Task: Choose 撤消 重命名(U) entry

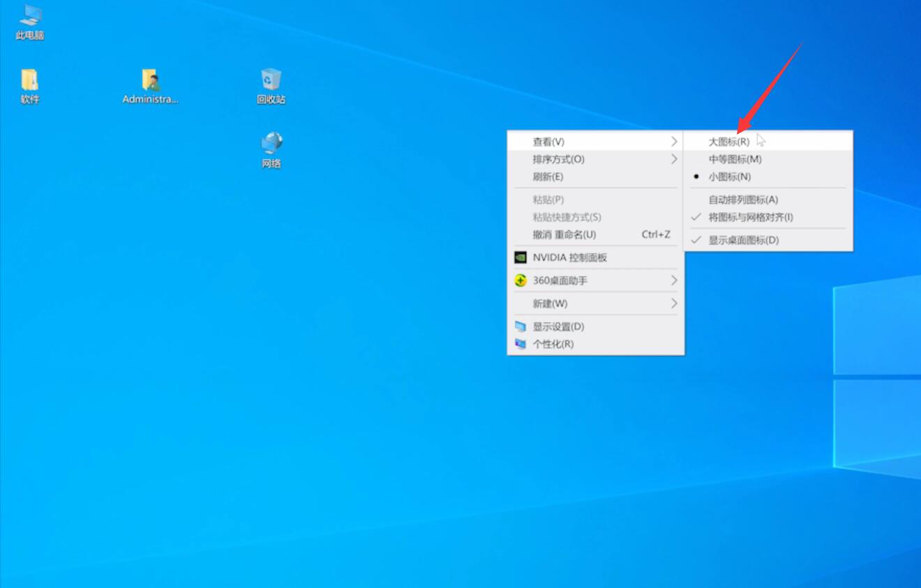Action: (x=595, y=234)
